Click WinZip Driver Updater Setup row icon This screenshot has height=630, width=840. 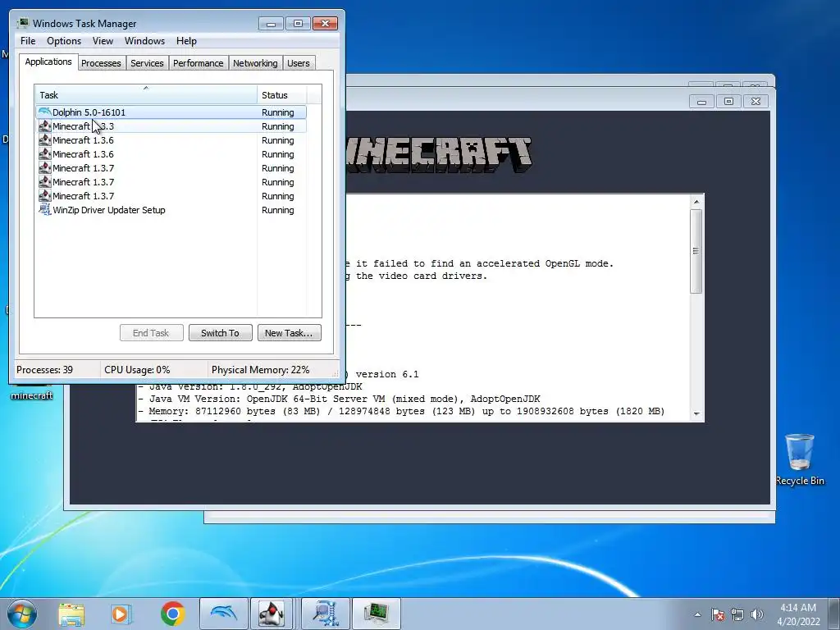[x=45, y=209]
